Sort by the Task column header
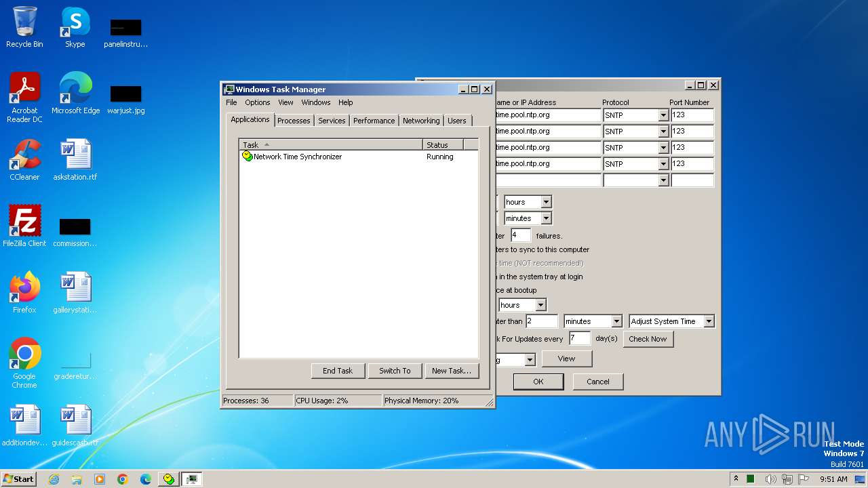 click(x=331, y=145)
